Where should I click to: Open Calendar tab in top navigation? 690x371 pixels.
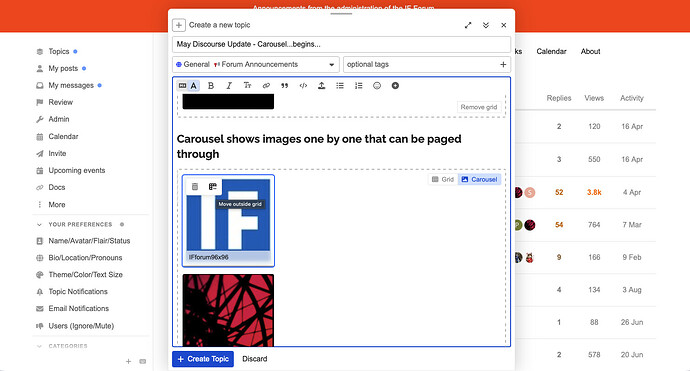pyautogui.click(x=551, y=51)
